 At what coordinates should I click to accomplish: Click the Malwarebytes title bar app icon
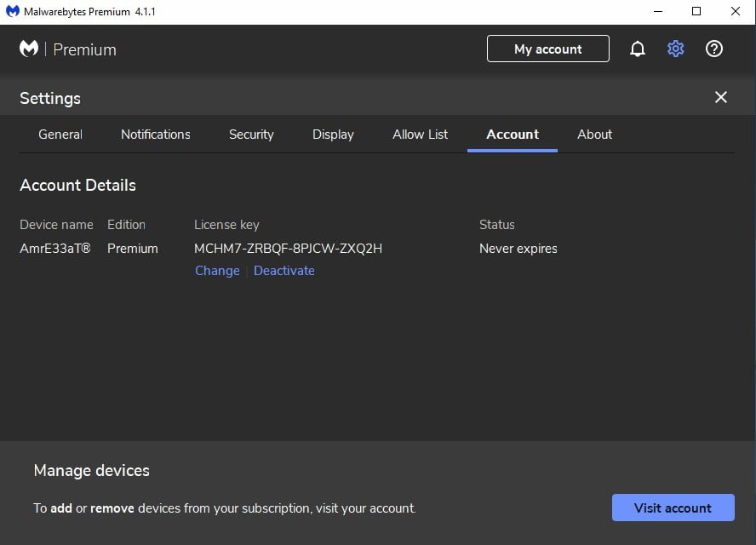12,12
